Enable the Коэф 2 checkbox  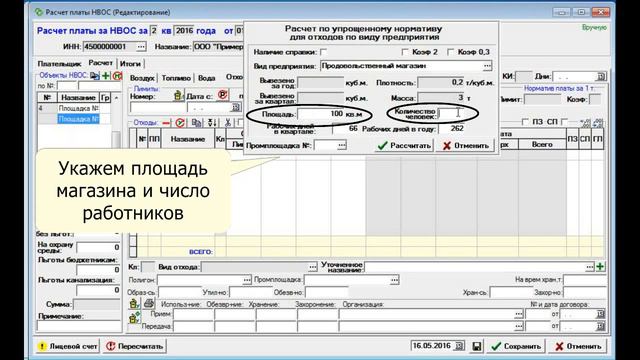point(405,52)
